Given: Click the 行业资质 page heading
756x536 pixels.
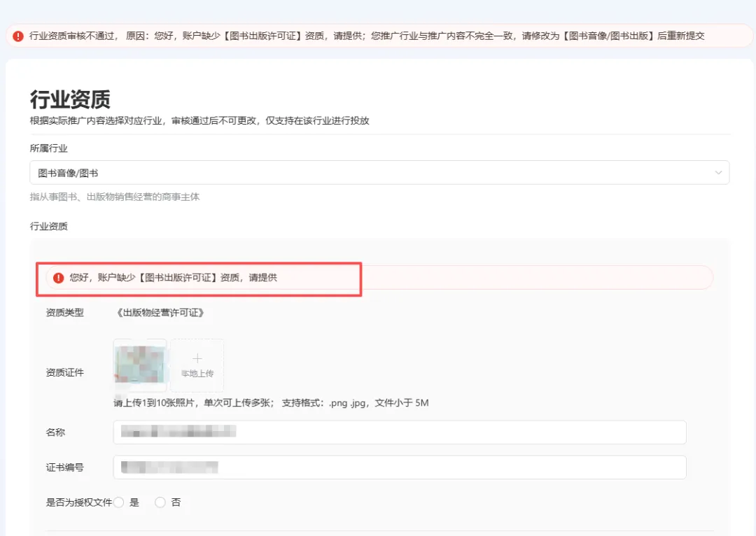Looking at the screenshot, I should (71, 99).
